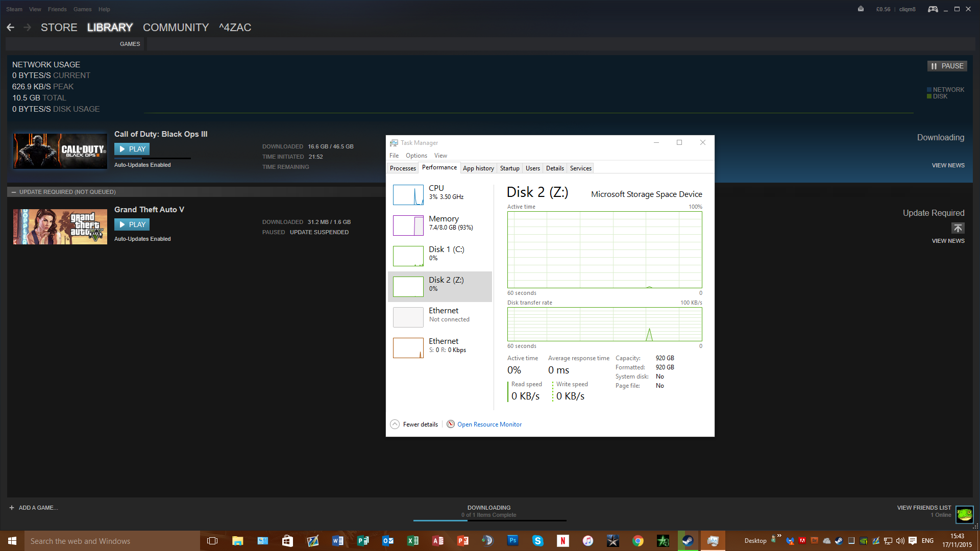Open Resource Monitor icon link
Viewport: 980px width, 551px height.
(451, 424)
